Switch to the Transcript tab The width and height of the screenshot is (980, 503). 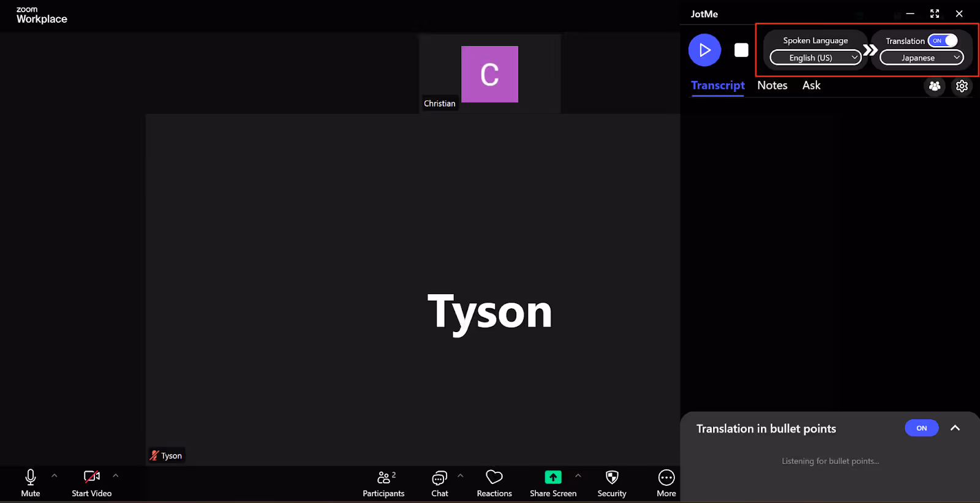(718, 86)
